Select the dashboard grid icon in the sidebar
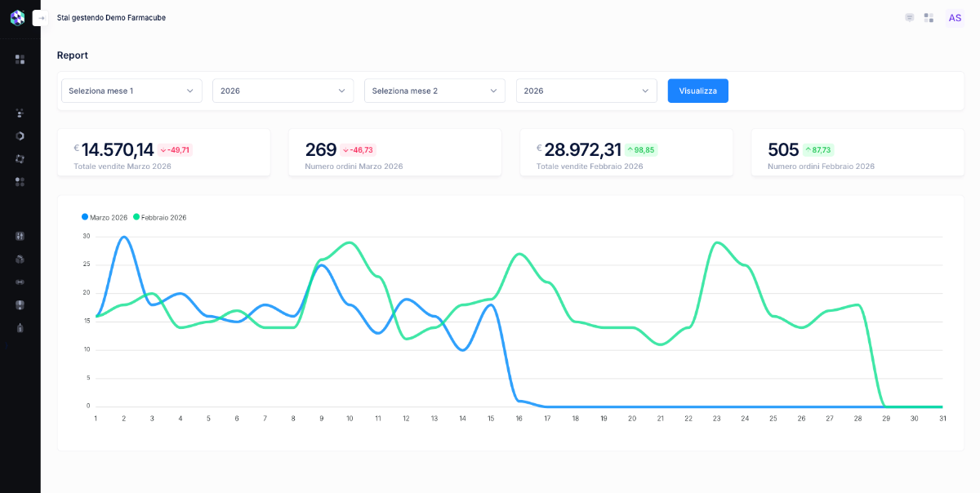 20,59
